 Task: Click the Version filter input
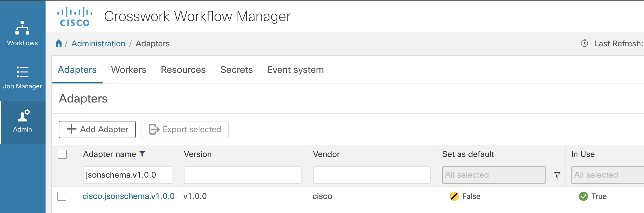click(243, 175)
